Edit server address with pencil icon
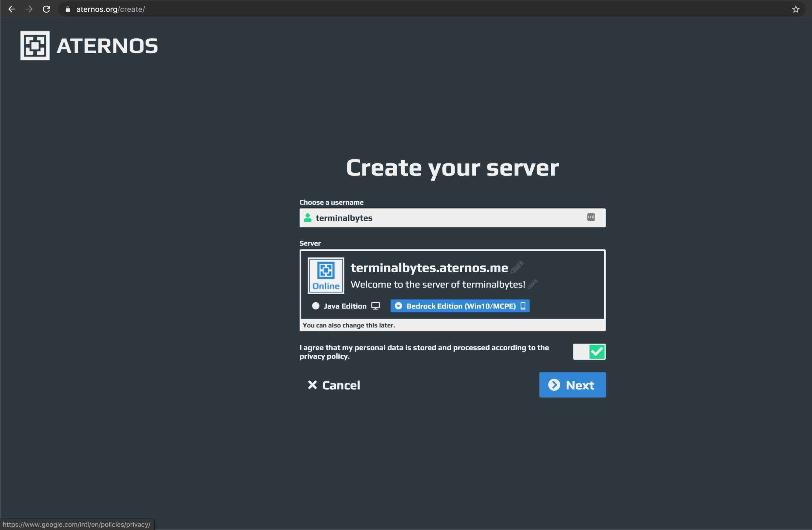The height and width of the screenshot is (530, 812). tap(517, 267)
